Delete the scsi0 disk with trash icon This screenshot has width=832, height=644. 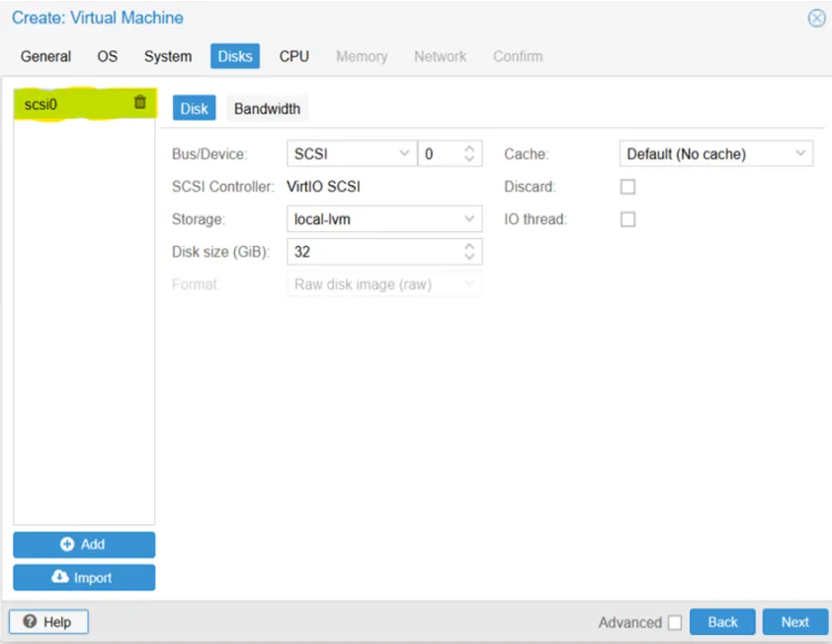coord(139,102)
